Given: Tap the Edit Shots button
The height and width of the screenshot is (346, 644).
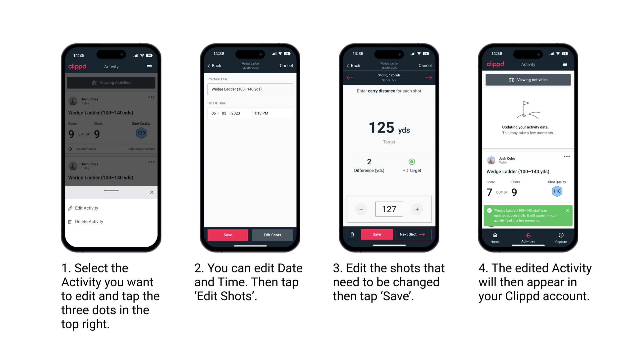Looking at the screenshot, I should click(273, 235).
